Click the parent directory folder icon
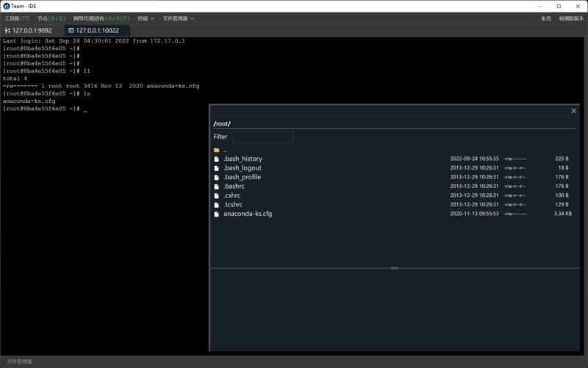 216,150
